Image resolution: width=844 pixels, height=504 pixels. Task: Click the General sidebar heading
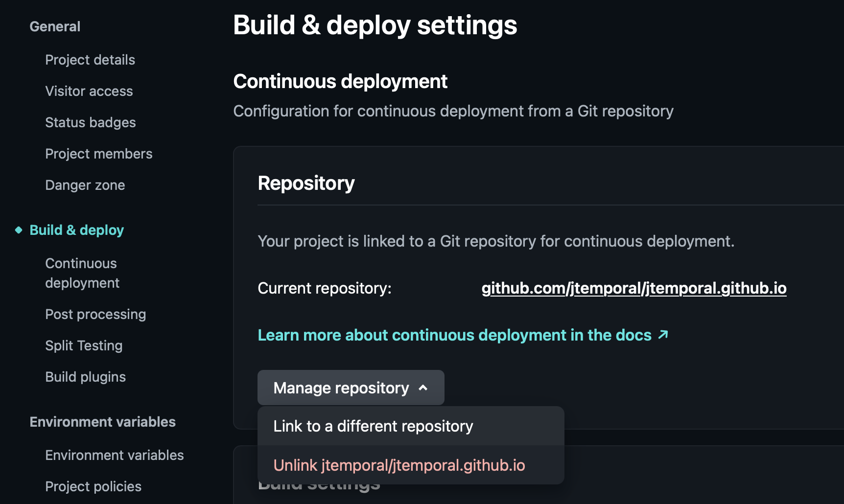tap(55, 26)
